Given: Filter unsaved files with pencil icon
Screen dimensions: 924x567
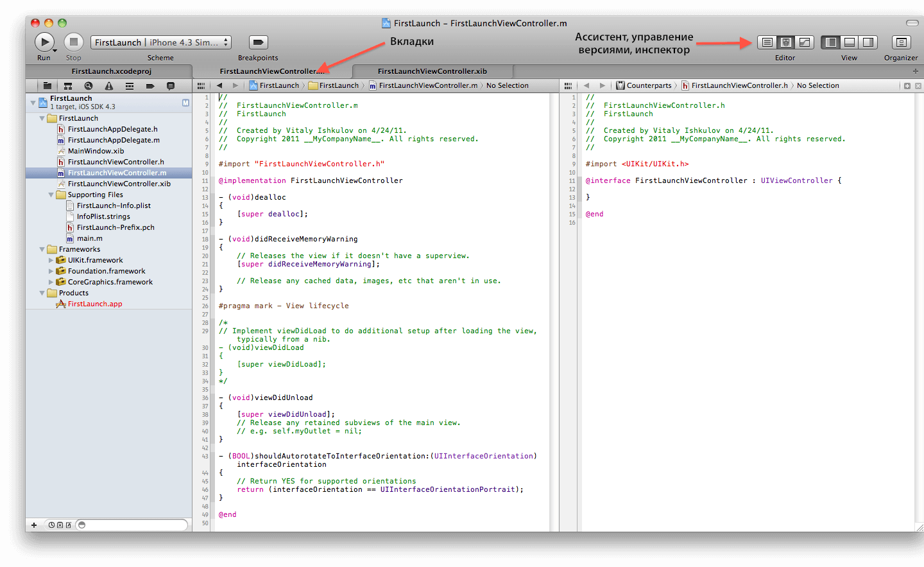Looking at the screenshot, I should pos(69,525).
